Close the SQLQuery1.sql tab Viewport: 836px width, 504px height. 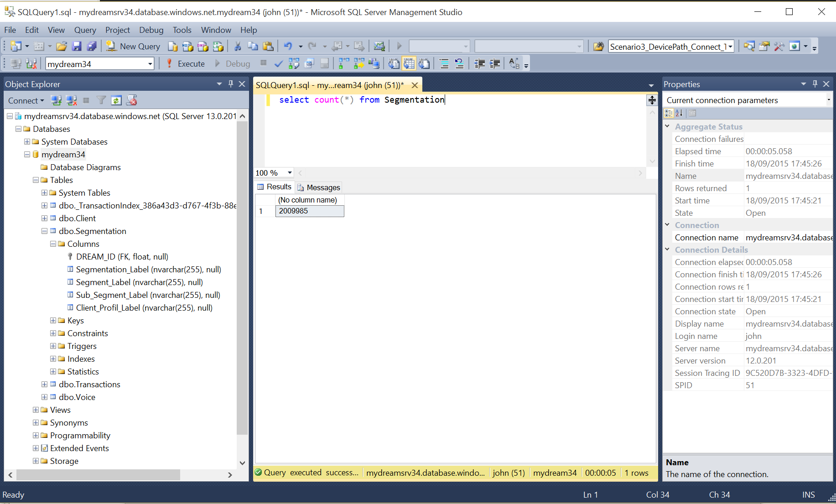(415, 85)
